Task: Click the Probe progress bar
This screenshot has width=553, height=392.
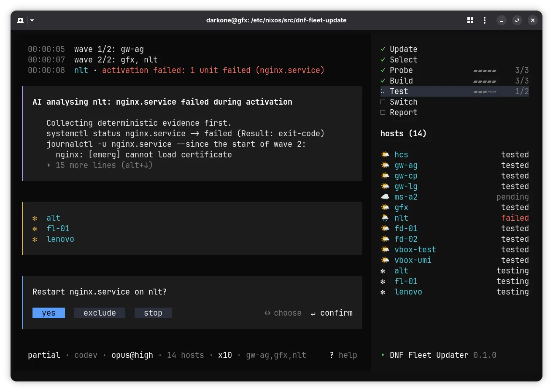Action: (x=485, y=71)
